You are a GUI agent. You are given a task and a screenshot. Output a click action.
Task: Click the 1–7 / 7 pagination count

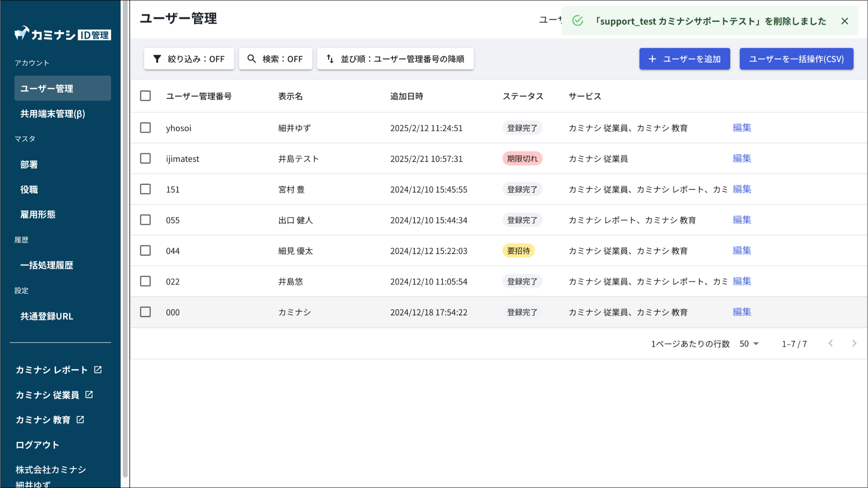(794, 344)
